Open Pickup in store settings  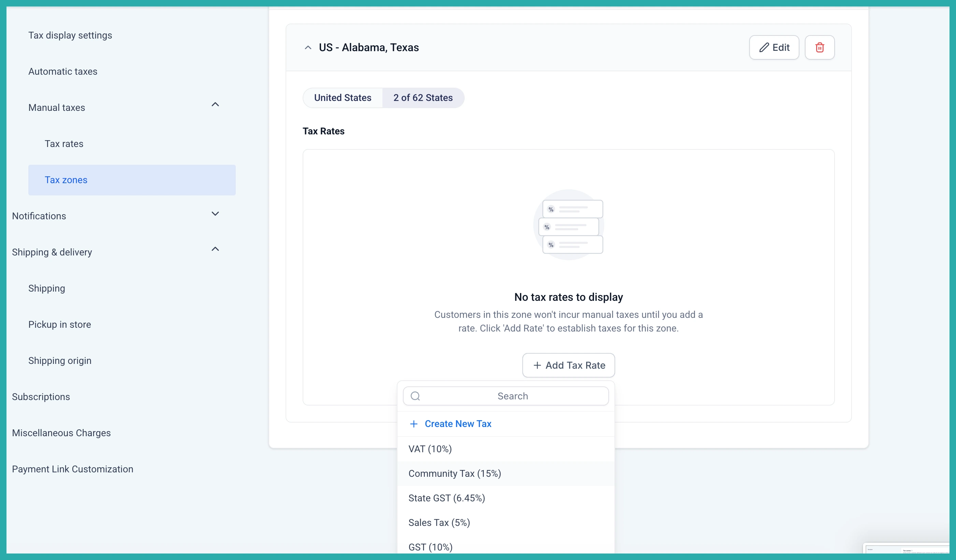[x=60, y=325]
